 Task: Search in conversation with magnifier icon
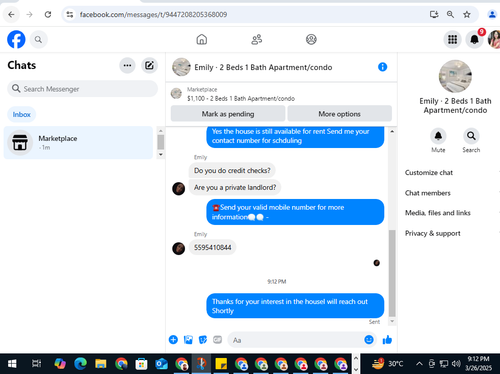[471, 136]
